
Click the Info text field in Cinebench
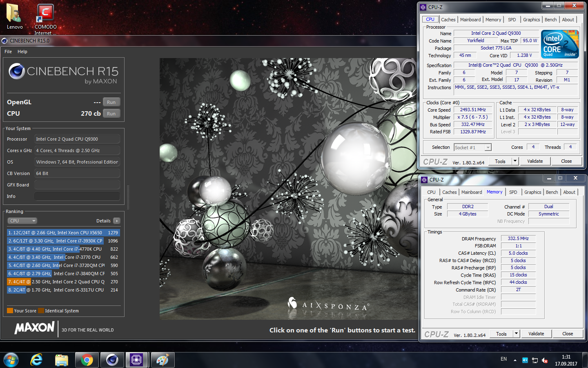click(77, 196)
